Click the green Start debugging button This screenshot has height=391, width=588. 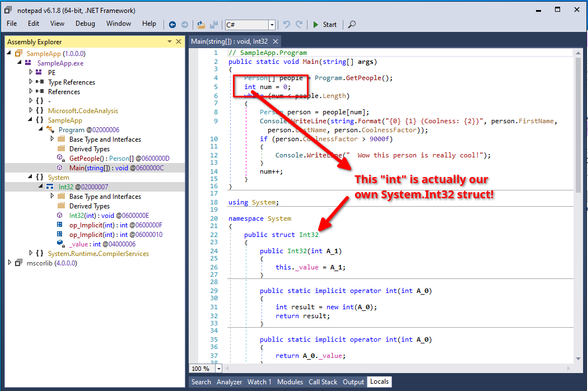[325, 25]
